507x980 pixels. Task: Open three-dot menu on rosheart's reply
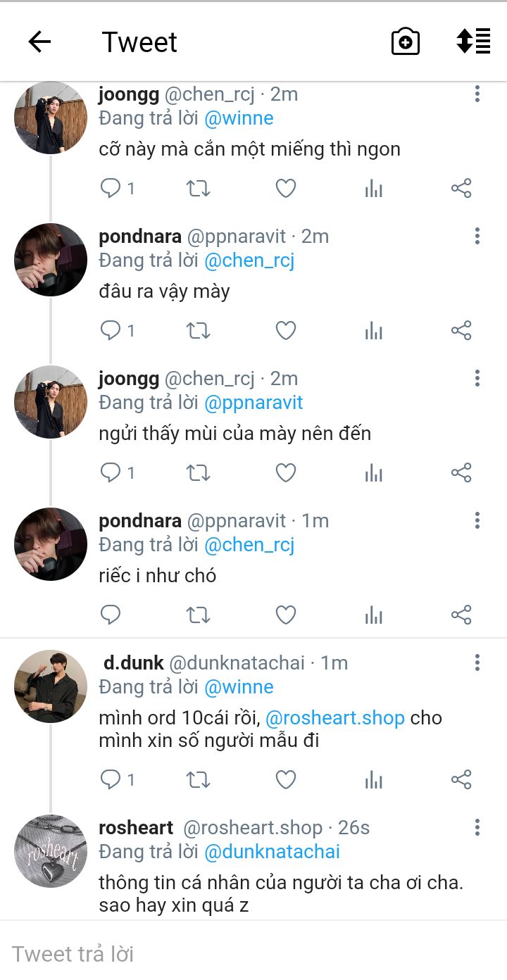(x=477, y=827)
